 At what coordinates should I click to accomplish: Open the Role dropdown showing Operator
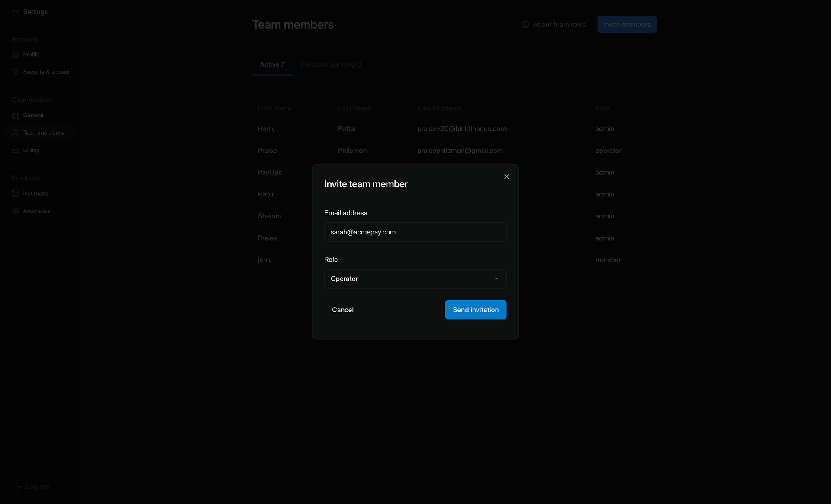click(415, 279)
